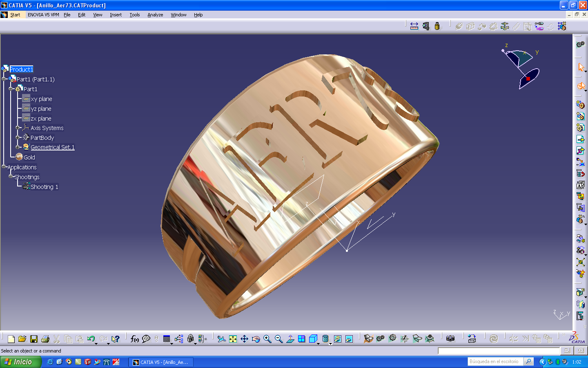The image size is (588, 368).
Task: Click the Apply Material icon
Action: point(472,339)
